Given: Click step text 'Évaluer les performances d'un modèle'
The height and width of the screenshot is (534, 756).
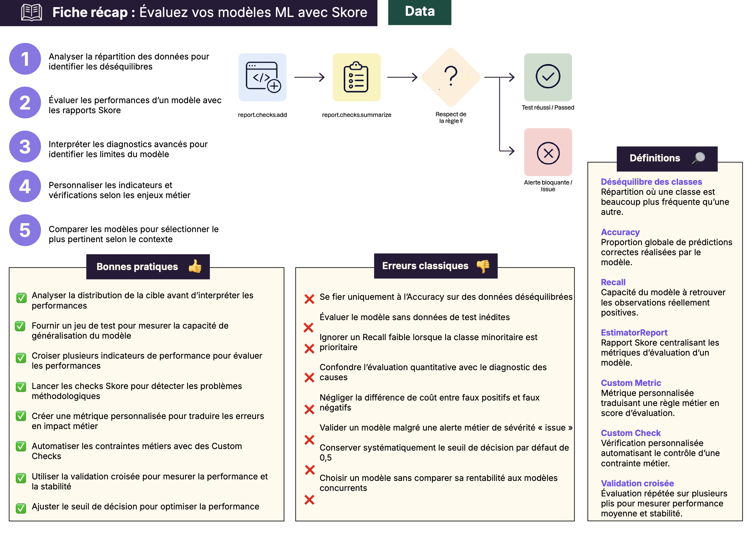Looking at the screenshot, I should 135,105.
